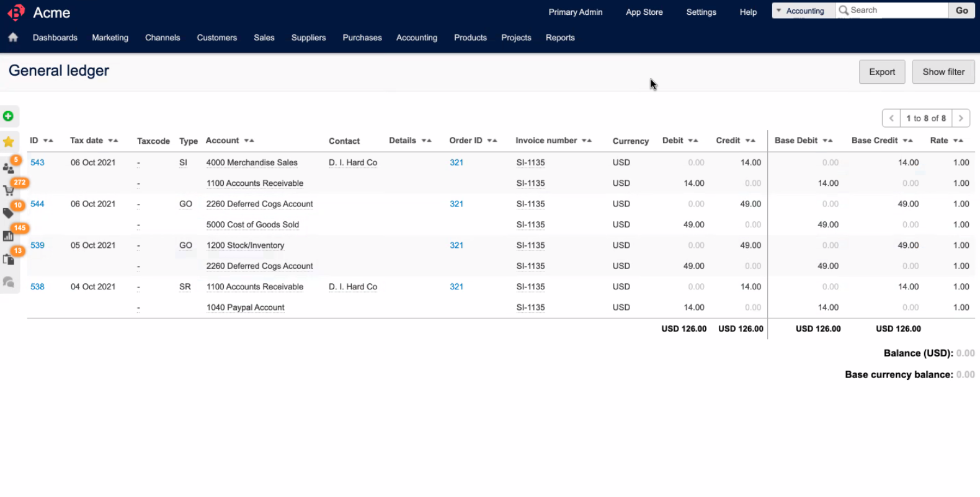Open the chat bubbles sidebar icon
This screenshot has width=980, height=497.
9,282
